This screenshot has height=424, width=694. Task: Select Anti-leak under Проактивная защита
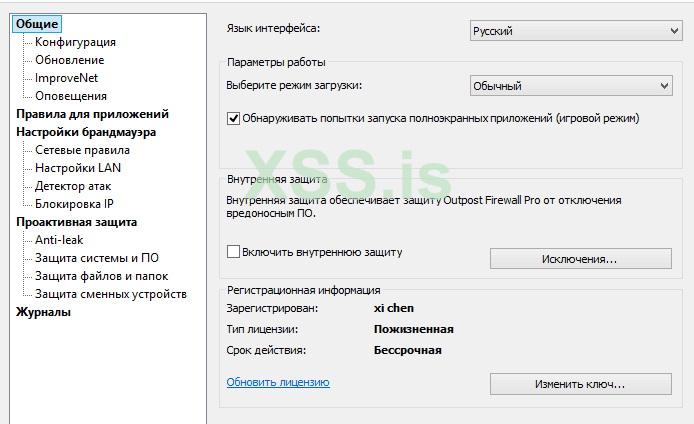(x=60, y=240)
